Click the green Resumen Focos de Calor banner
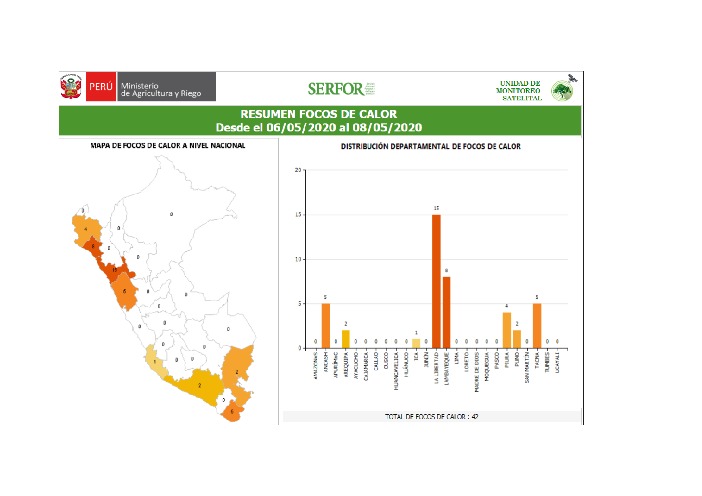Screen dimensions: 702x496 (320, 121)
